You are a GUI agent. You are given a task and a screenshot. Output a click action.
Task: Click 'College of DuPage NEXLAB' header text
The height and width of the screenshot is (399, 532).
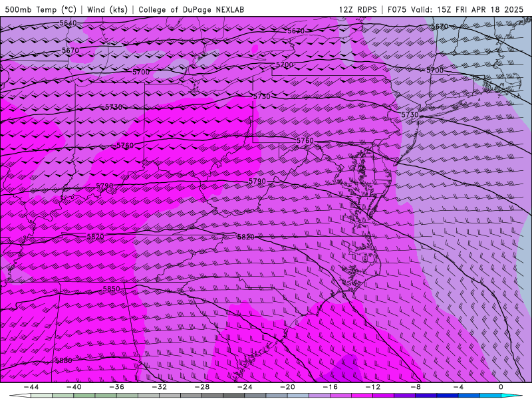coord(191,9)
